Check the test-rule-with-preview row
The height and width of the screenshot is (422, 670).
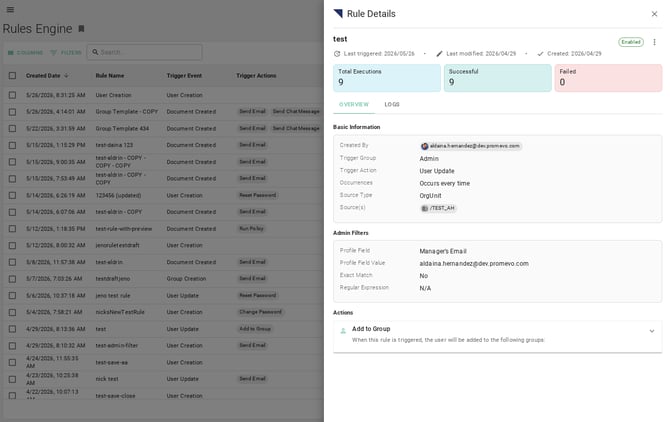12,229
